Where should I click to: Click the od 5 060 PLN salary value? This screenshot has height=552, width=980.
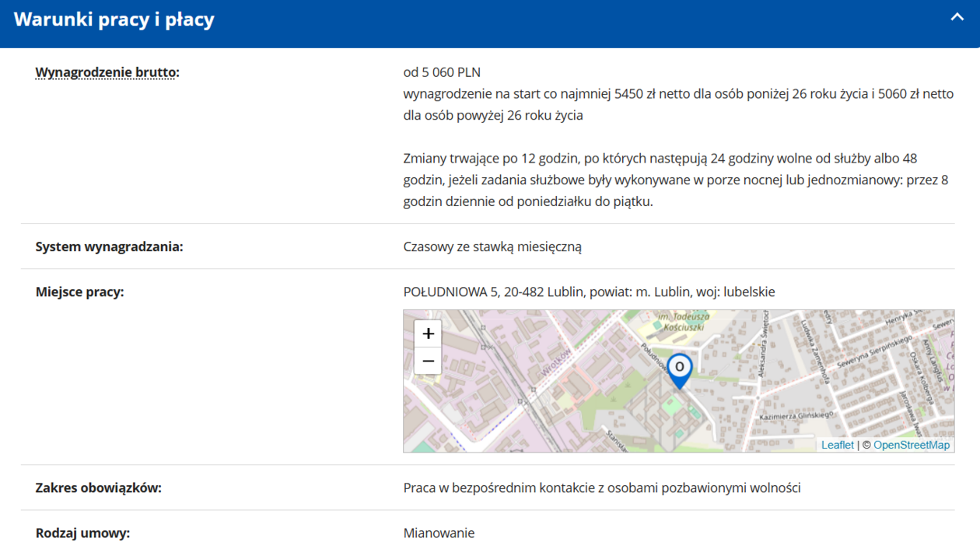(442, 72)
